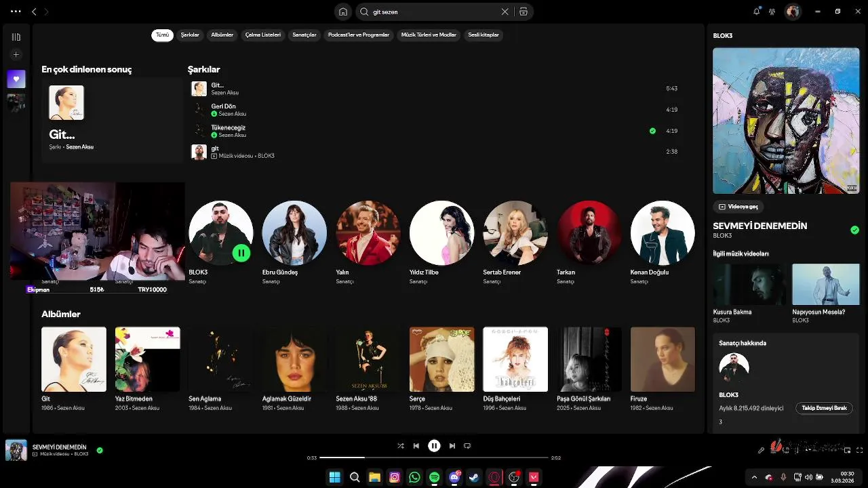Open Windows Start menu
The width and height of the screenshot is (868, 488).
pyautogui.click(x=335, y=477)
